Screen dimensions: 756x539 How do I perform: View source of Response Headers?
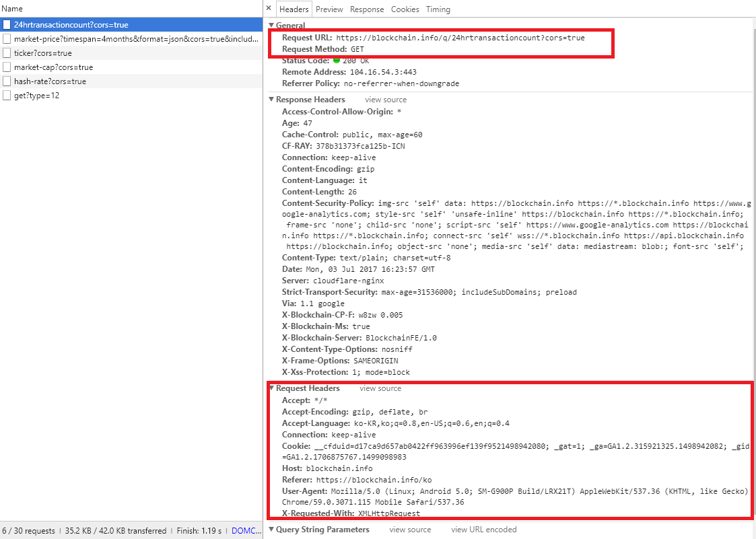point(386,100)
